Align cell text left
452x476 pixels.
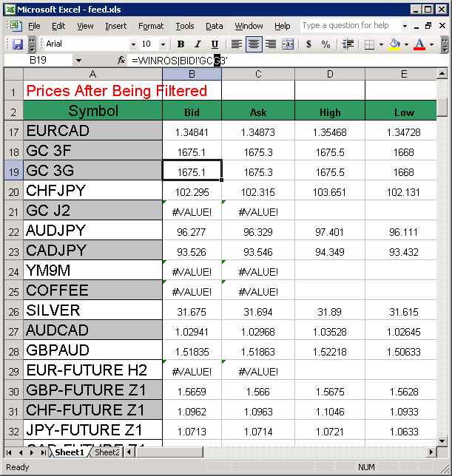[237, 44]
